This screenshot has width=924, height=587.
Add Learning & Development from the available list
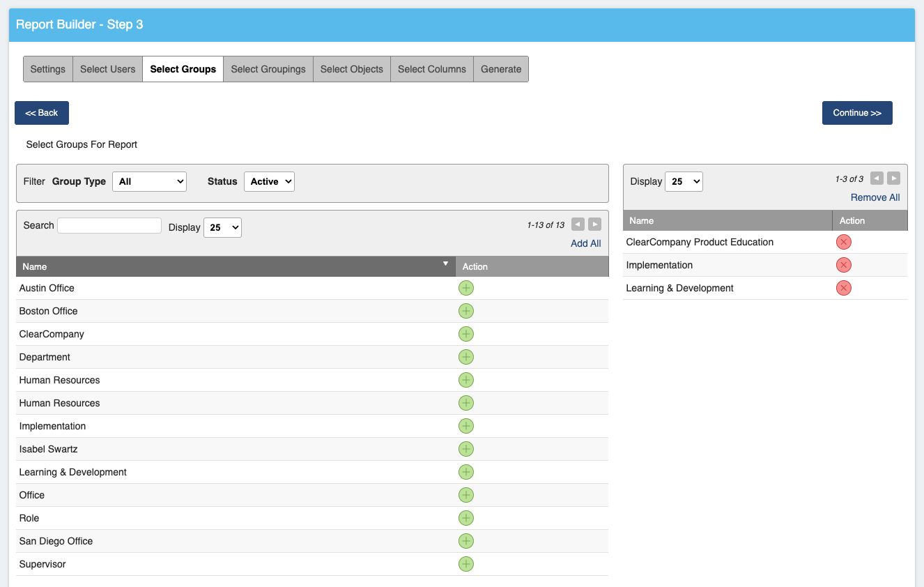tap(466, 472)
